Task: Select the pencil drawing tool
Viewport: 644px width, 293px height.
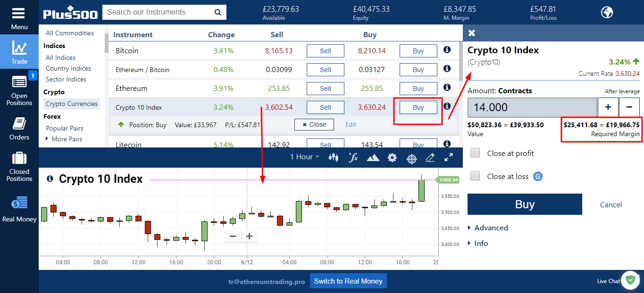Action: point(430,157)
